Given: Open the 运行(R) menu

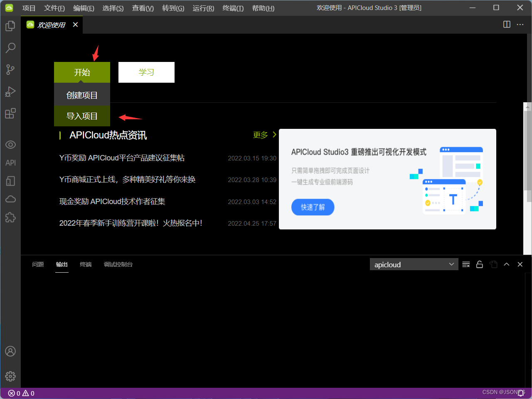Looking at the screenshot, I should click(x=203, y=8).
